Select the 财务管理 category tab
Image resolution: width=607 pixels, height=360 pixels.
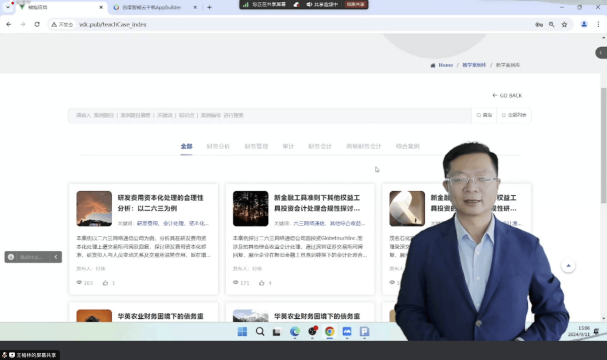click(x=256, y=146)
